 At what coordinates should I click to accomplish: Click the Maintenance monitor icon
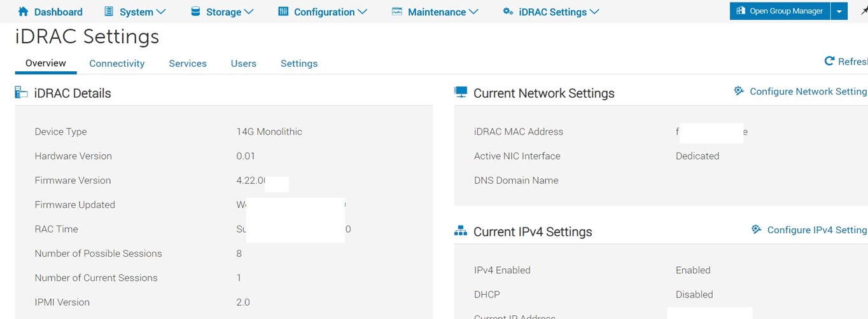397,11
